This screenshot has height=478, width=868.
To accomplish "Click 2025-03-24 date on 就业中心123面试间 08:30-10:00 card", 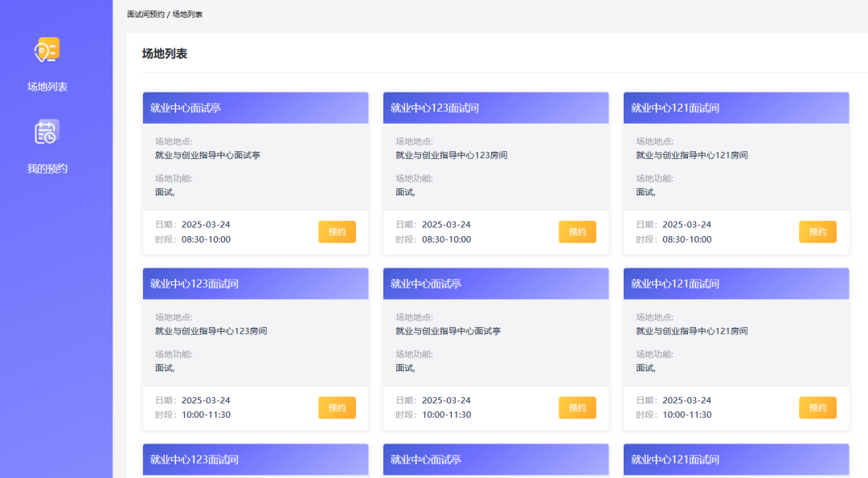I will (446, 225).
